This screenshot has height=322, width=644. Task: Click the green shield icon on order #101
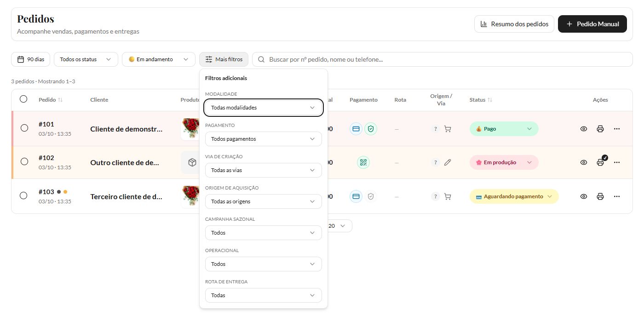[371, 129]
